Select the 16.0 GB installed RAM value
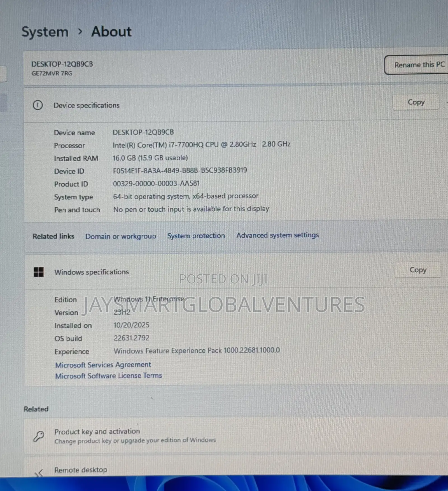The height and width of the screenshot is (491, 448). tap(150, 158)
